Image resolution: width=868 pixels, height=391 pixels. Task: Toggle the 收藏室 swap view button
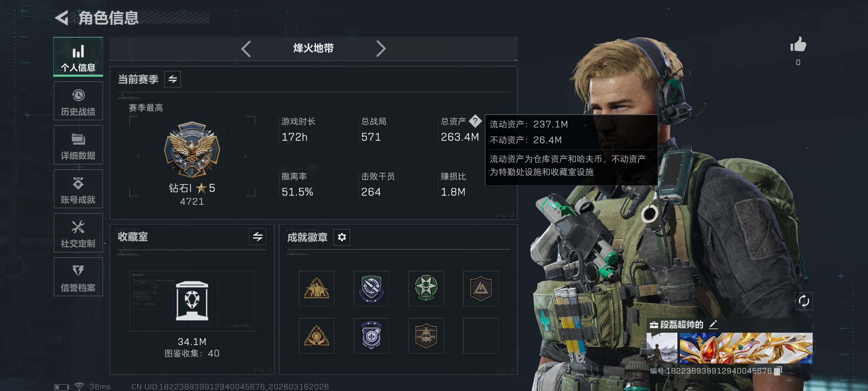258,237
